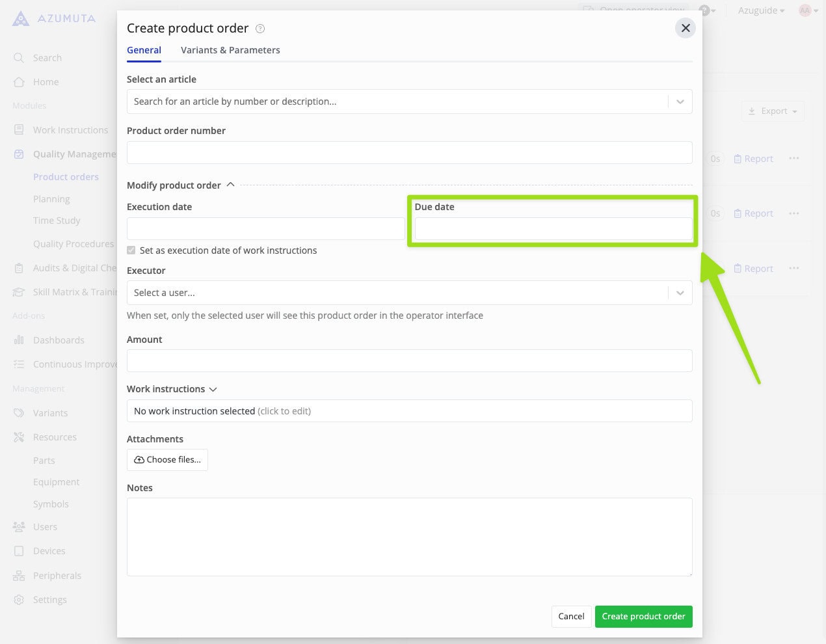Collapse the Modify product order section
This screenshot has height=644, width=826.
click(230, 185)
